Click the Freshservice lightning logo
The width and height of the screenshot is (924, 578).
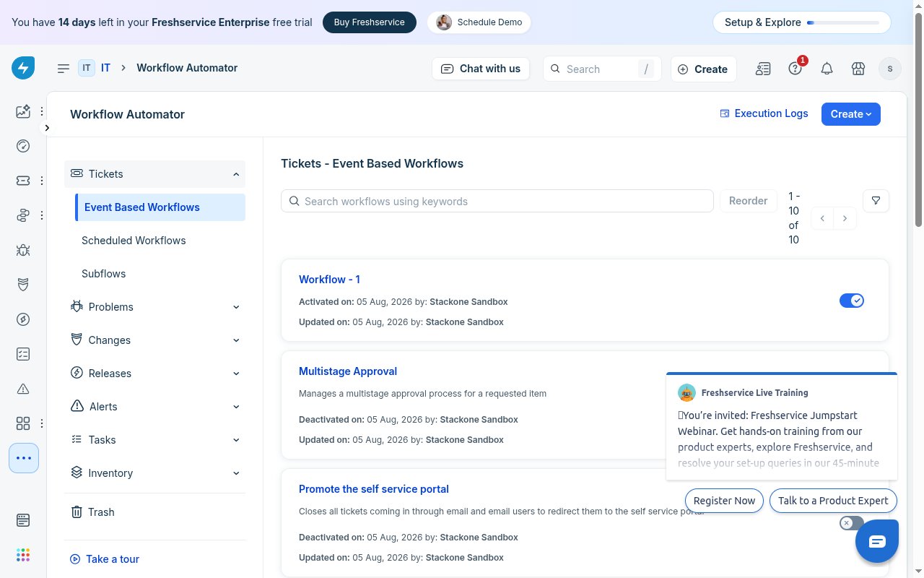[23, 68]
